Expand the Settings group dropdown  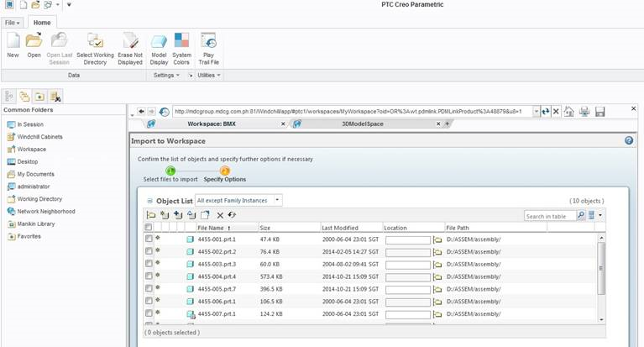coord(166,76)
